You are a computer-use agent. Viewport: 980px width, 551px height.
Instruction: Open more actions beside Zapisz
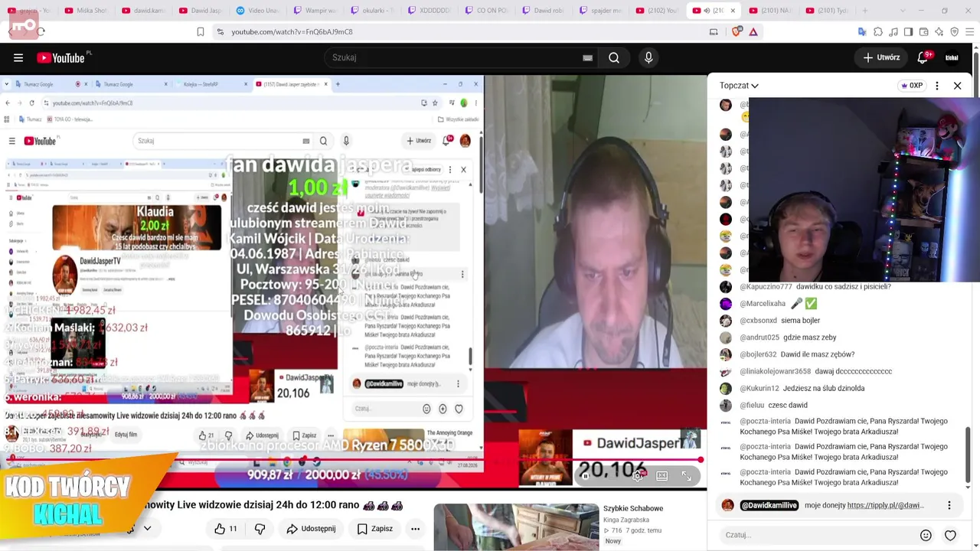[x=415, y=529]
